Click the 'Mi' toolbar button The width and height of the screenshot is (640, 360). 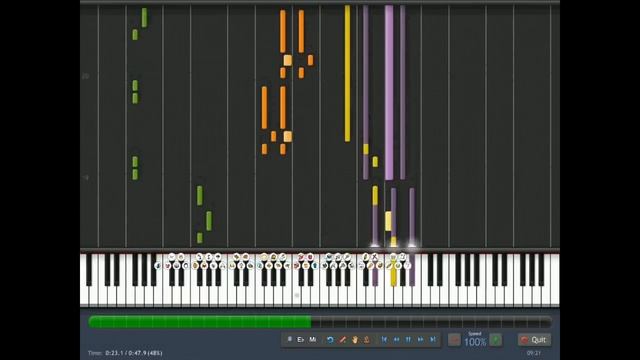tap(313, 339)
